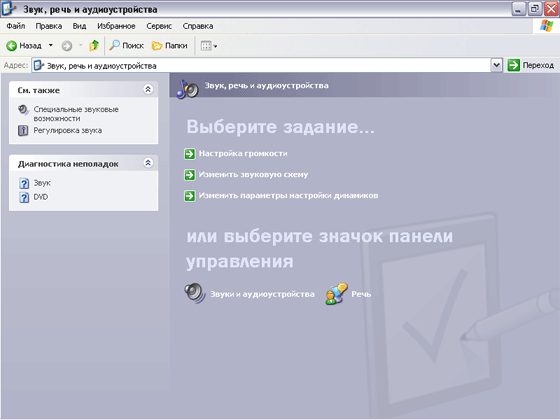Viewport: 560px width, 420px height.
Task: Click the Регулировка звука mixer icon
Action: pyautogui.click(x=23, y=130)
